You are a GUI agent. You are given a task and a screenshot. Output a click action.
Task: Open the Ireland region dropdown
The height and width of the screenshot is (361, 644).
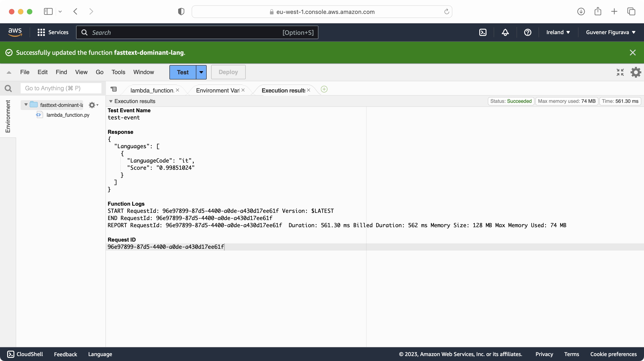tap(558, 32)
